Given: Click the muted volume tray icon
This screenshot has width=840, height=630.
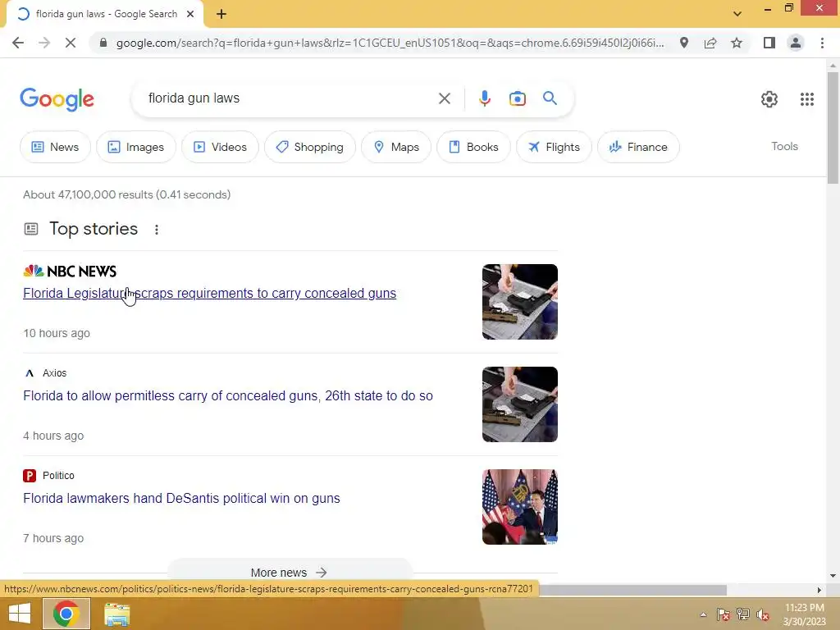Looking at the screenshot, I should 763,614.
